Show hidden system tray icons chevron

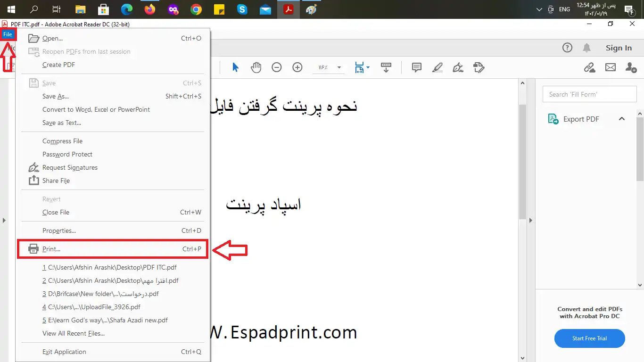pos(539,9)
